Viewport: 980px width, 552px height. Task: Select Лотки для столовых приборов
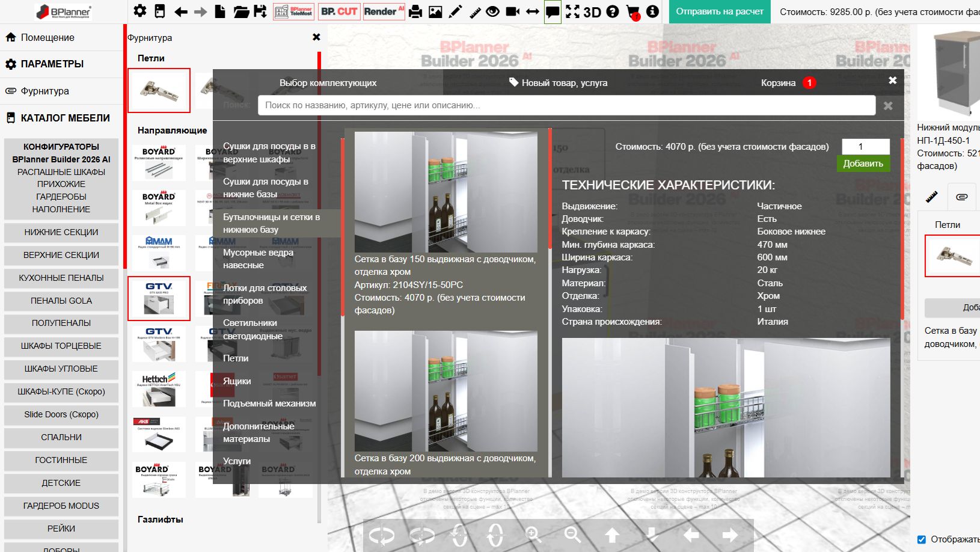coord(275,294)
